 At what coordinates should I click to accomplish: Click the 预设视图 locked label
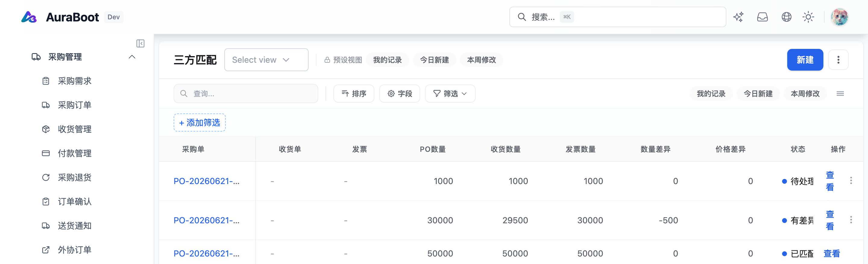[343, 60]
